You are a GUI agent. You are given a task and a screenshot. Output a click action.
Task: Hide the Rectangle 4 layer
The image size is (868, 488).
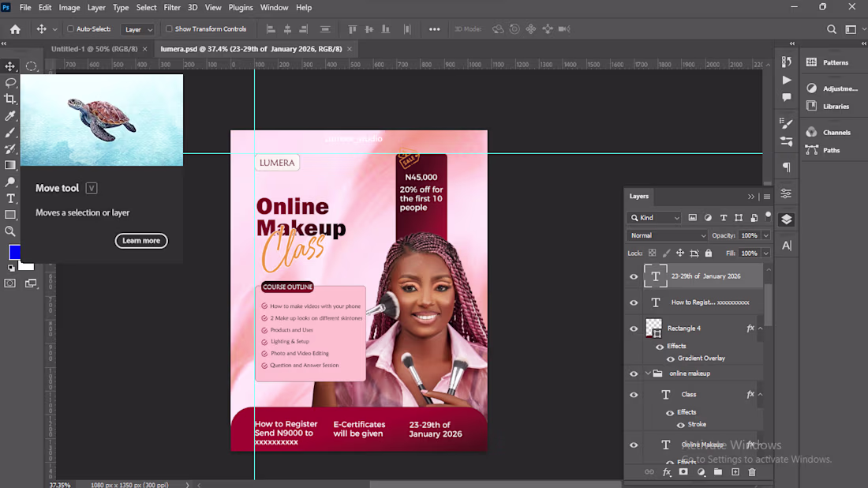coord(634,328)
